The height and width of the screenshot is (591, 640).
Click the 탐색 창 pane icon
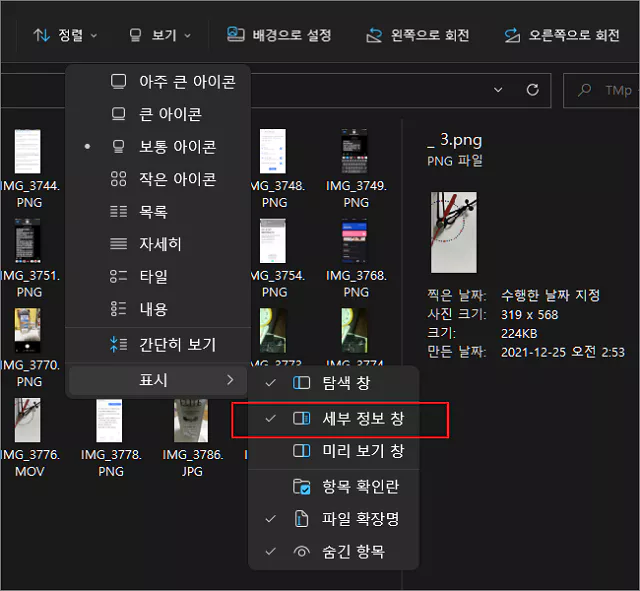(302, 383)
